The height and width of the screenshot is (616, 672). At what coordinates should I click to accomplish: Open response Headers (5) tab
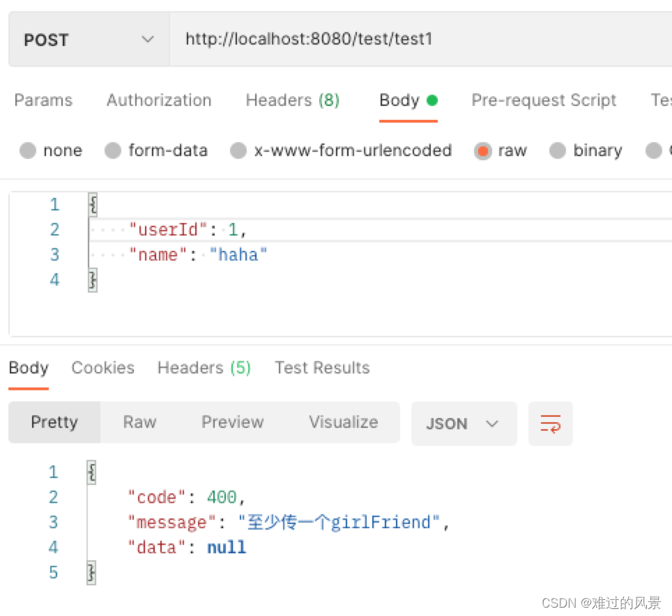pyautogui.click(x=204, y=368)
